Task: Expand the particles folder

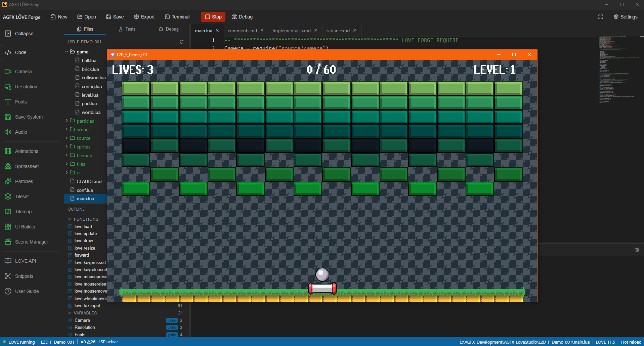Action: coord(67,121)
